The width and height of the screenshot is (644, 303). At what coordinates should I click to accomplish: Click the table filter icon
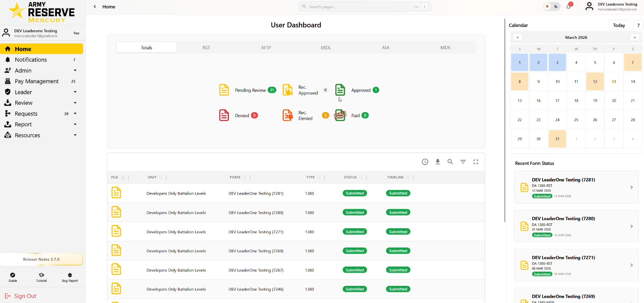point(463,162)
